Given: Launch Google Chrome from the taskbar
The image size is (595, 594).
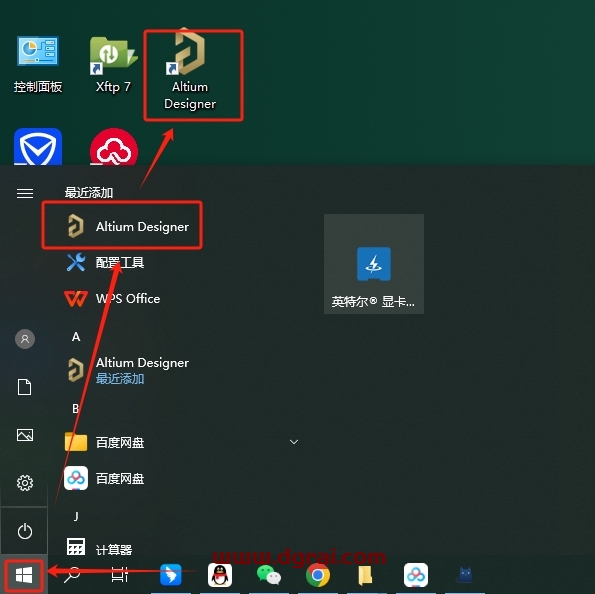Looking at the screenshot, I should point(318,575).
